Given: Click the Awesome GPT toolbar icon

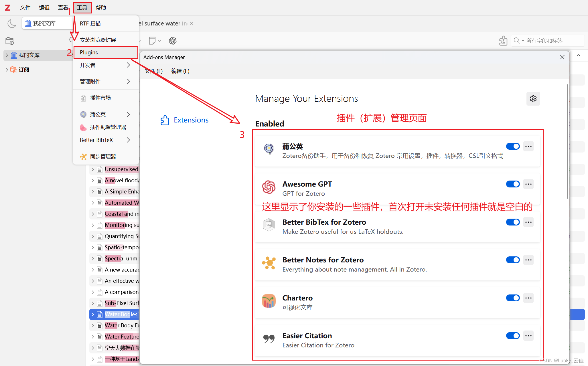Looking at the screenshot, I should 173,41.
